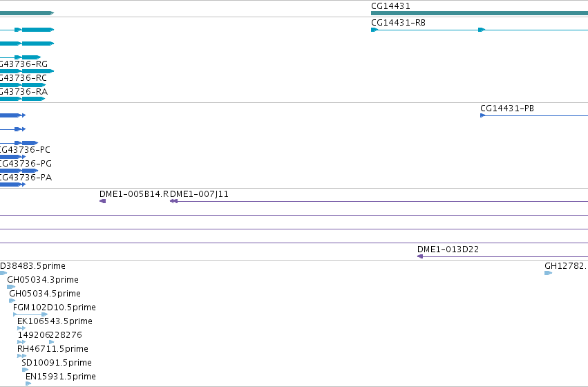588x387 pixels.
Task: Click the purple glyph under DME1-005B14.R
Action: pyautogui.click(x=102, y=201)
